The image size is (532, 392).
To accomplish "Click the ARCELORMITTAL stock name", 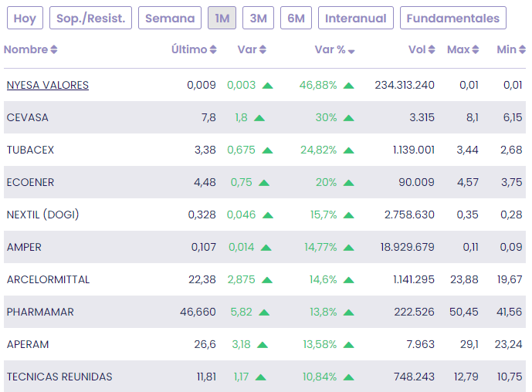I will point(48,279).
